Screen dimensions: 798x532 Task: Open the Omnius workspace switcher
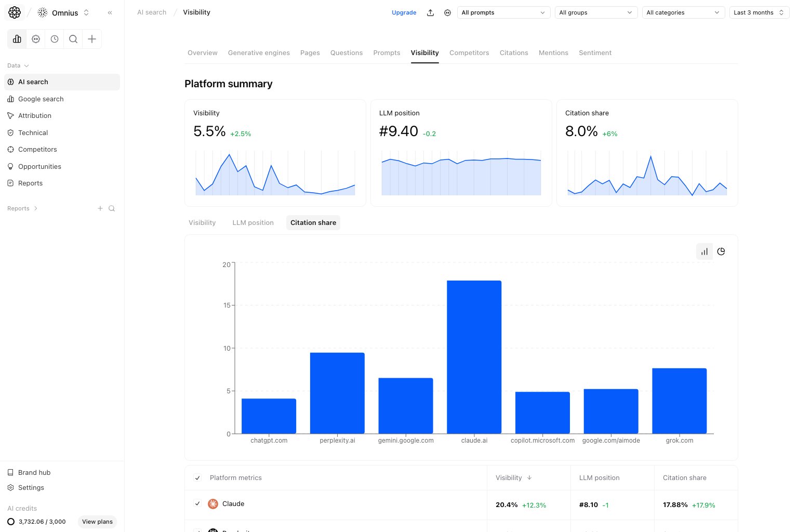[63, 12]
